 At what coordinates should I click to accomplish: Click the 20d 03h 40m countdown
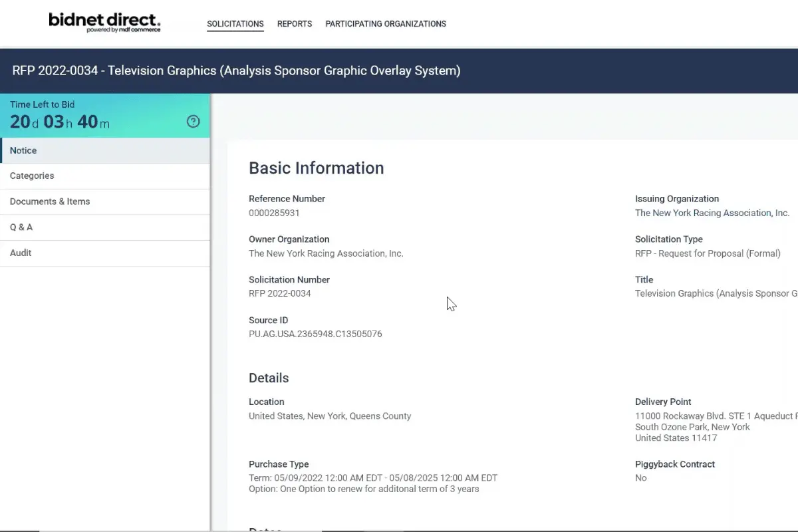[x=60, y=122]
